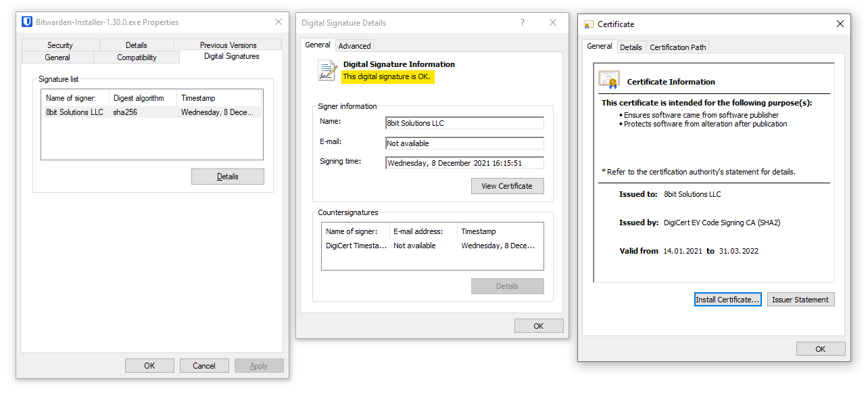The width and height of the screenshot is (868, 393).
Task: Select the 8bit Solutions LLC row in Signature list
Action: pyautogui.click(x=152, y=112)
